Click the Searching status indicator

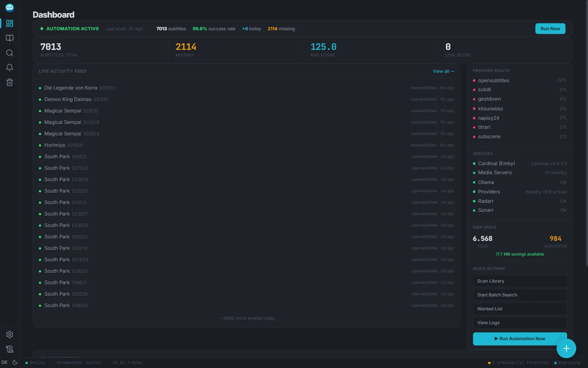[x=567, y=363]
